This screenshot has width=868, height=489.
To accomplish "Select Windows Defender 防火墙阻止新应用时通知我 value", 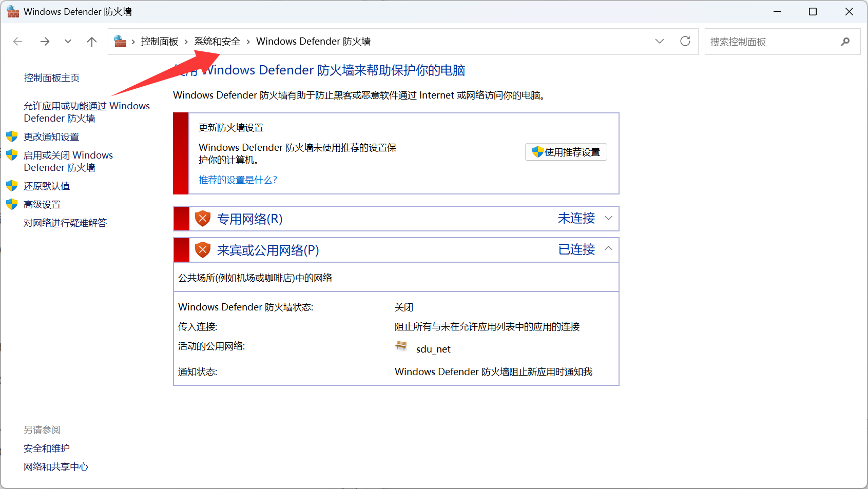I will 493,372.
